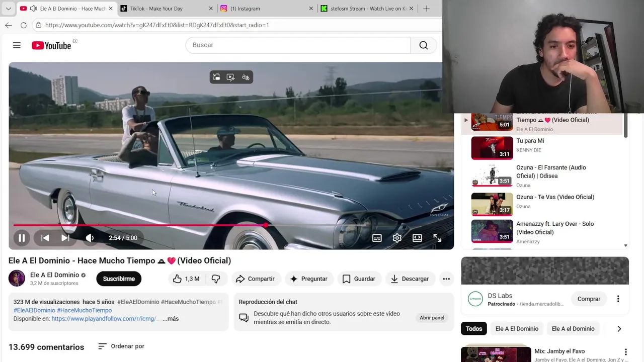Go back in browser history

point(9,25)
